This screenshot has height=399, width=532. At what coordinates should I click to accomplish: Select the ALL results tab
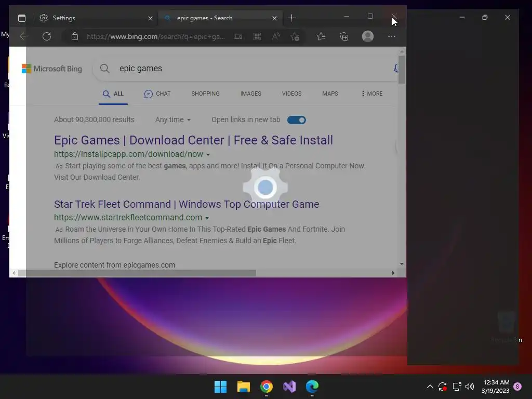[x=113, y=94]
